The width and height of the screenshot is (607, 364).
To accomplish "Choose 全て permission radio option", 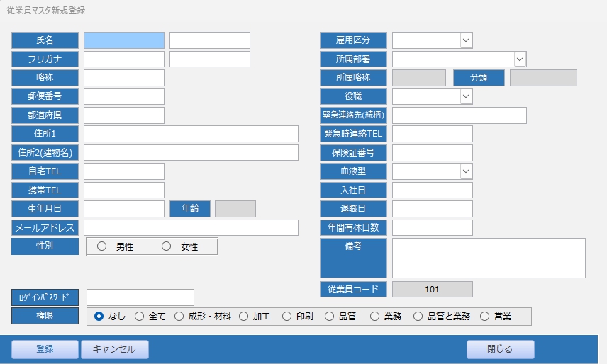I will 139,317.
